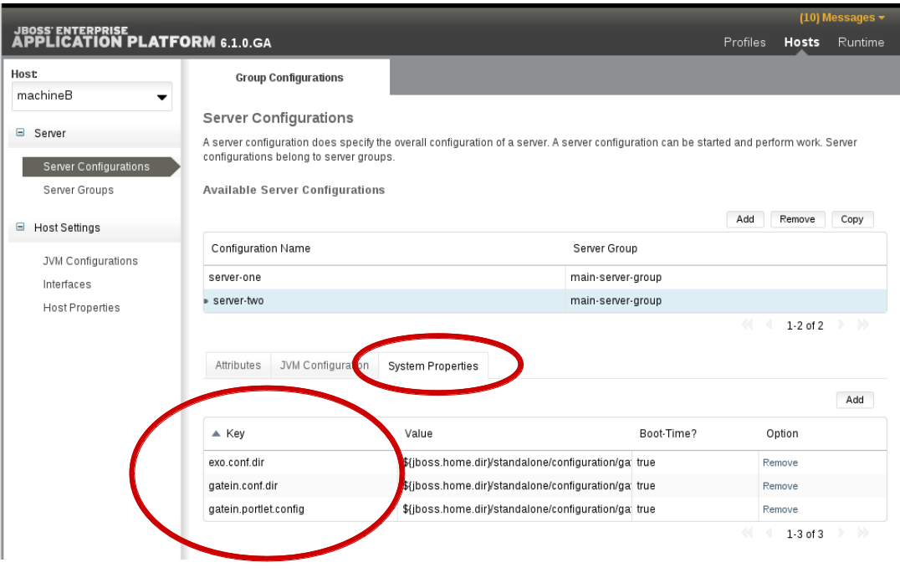900x588 pixels.
Task: Select the server-one configuration row
Action: [545, 278]
